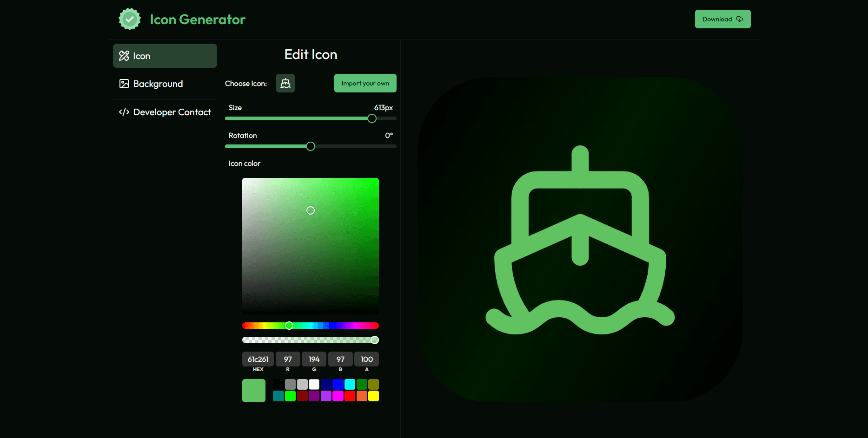Click the Rotation slider handle
This screenshot has width=868, height=438.
coord(311,146)
